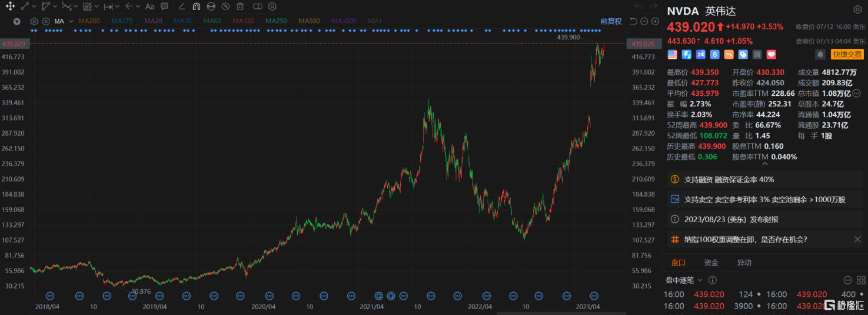
Task: Expand measurement tool options arrow
Action: pyautogui.click(x=118, y=6)
